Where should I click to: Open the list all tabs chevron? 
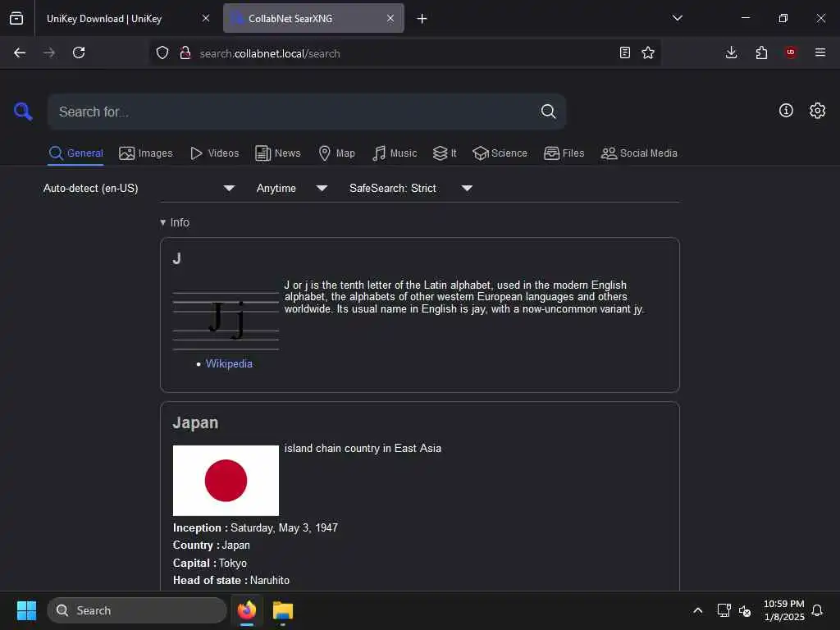[677, 18]
